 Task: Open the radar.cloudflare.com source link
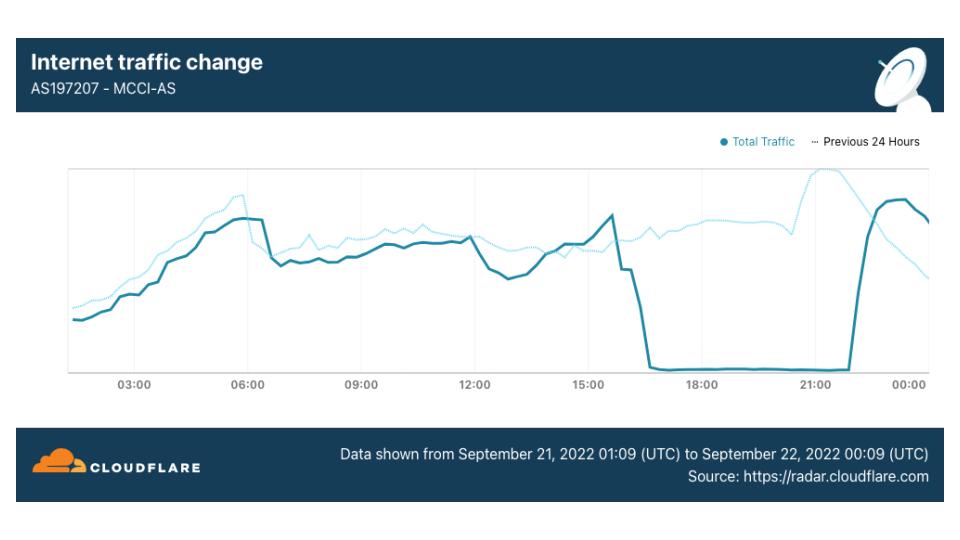tap(835, 477)
